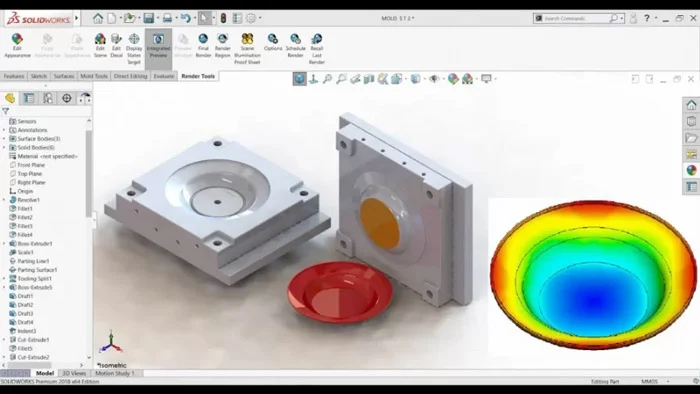Screen dimensions: 700x394
Task: Expand the Solid Bodies(6) folder
Action: (x=4, y=147)
